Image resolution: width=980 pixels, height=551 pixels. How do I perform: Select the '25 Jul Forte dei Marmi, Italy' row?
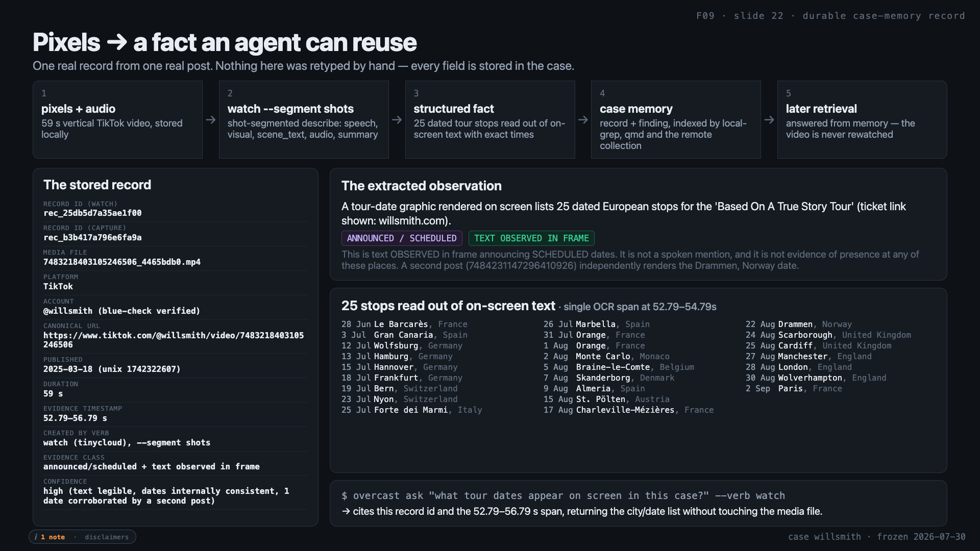[411, 410]
